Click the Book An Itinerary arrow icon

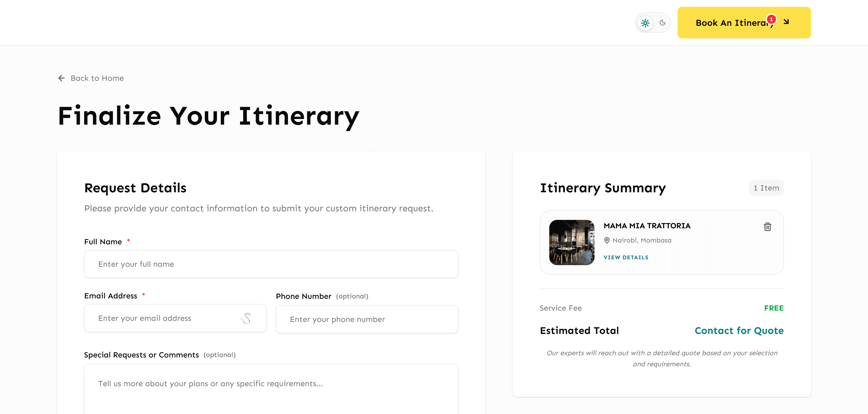[786, 22]
